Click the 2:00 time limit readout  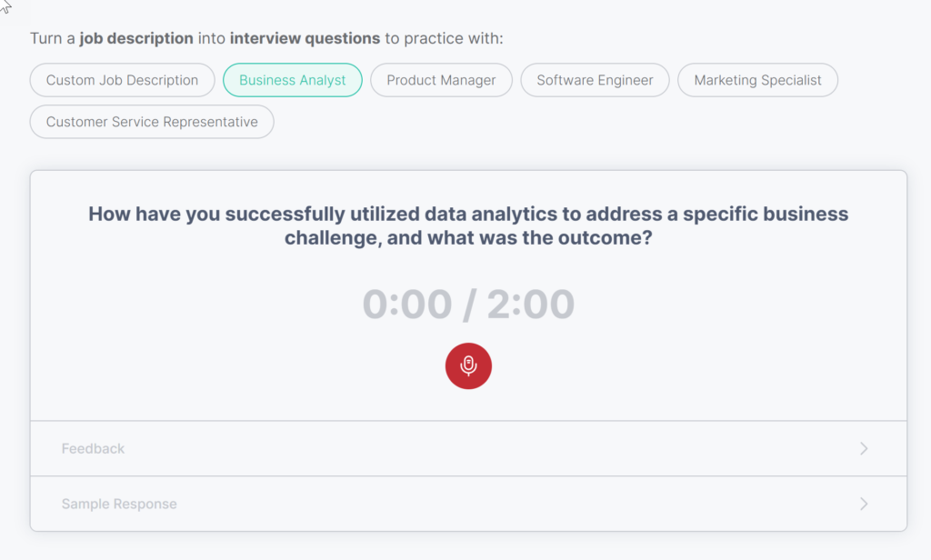531,305
